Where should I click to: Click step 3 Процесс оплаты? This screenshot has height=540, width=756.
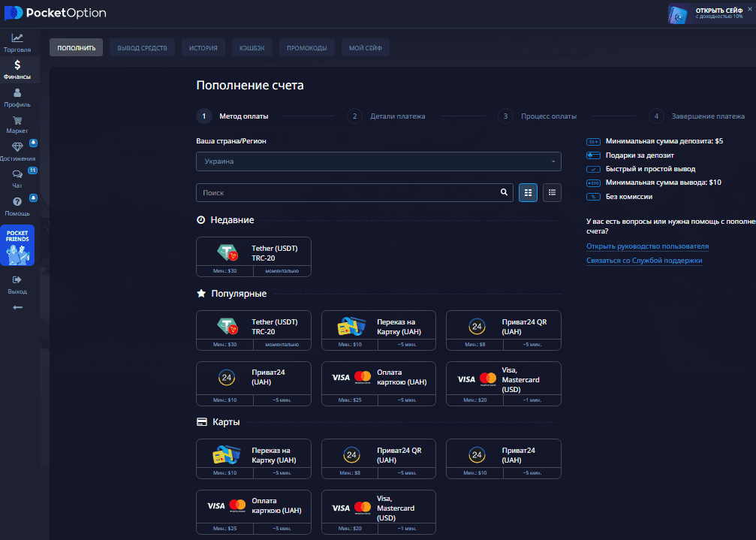point(537,116)
